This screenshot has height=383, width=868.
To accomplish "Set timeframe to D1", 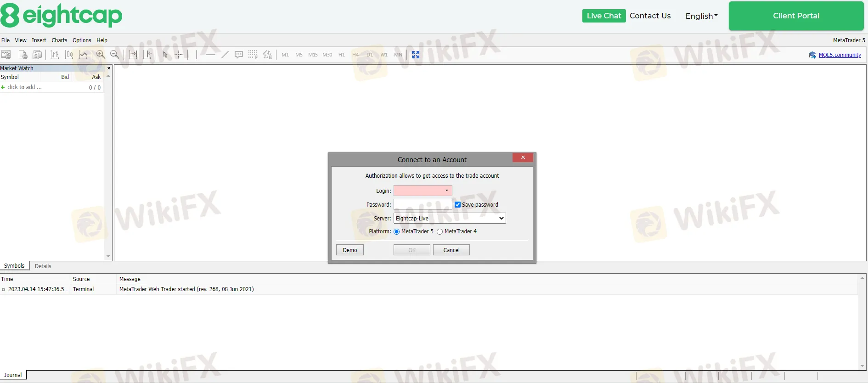I will [370, 55].
